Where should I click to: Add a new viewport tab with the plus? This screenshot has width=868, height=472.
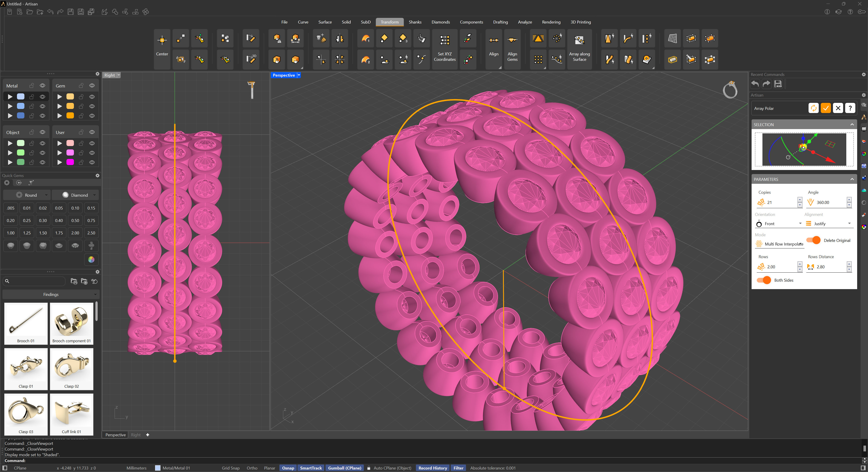tap(148, 435)
